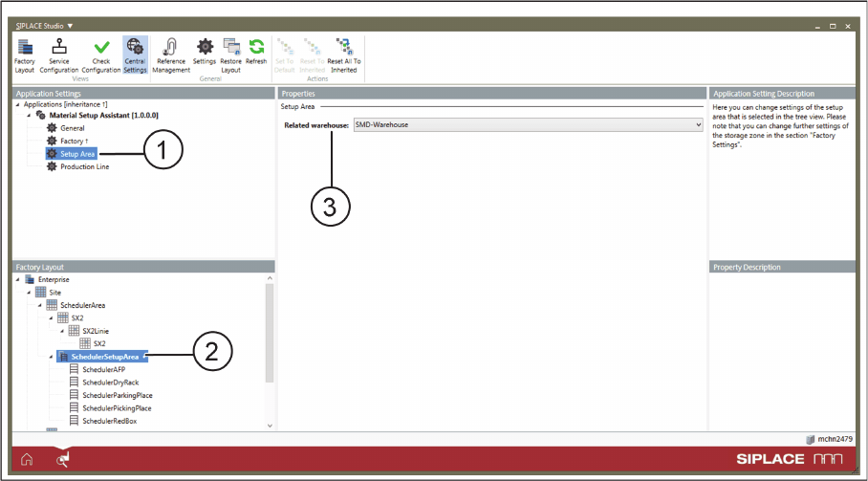Click the Properties panel header
This screenshot has height=481, width=868.
click(x=492, y=94)
